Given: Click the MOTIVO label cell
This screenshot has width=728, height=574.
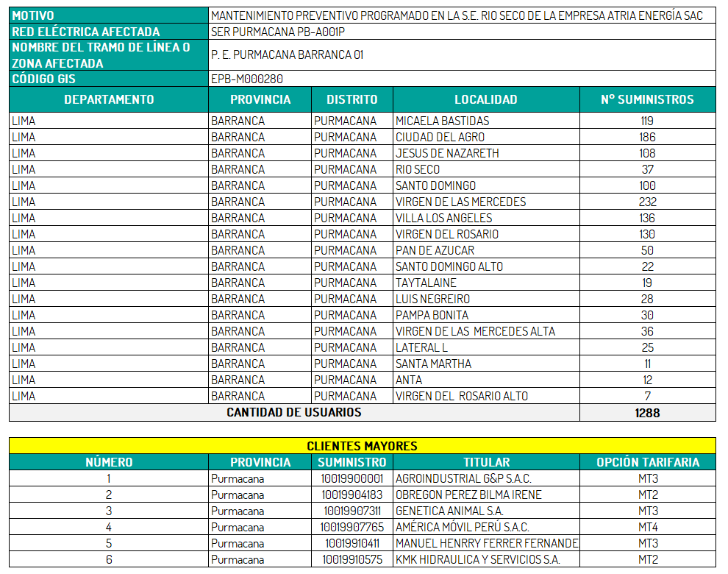Looking at the screenshot, I should point(109,15).
